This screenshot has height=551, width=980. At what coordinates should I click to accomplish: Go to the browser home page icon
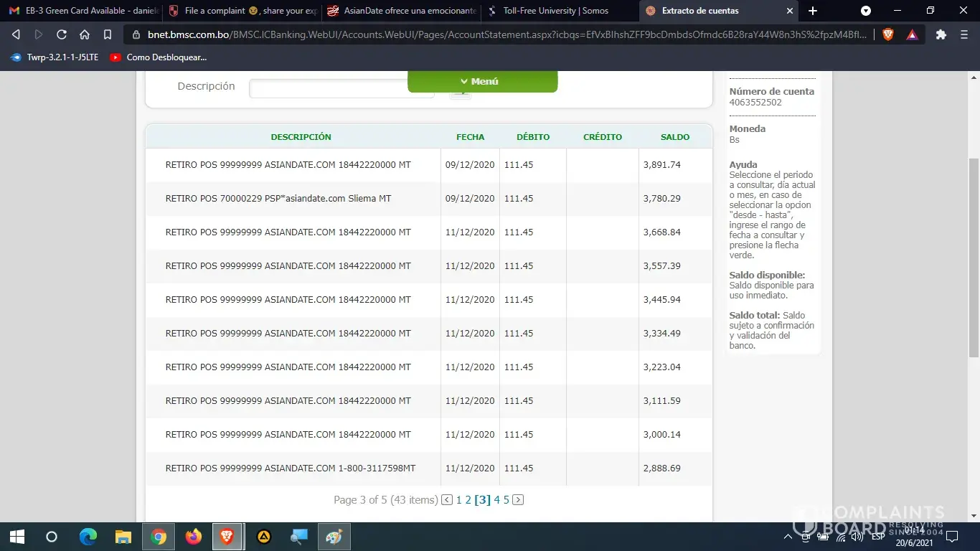85,34
